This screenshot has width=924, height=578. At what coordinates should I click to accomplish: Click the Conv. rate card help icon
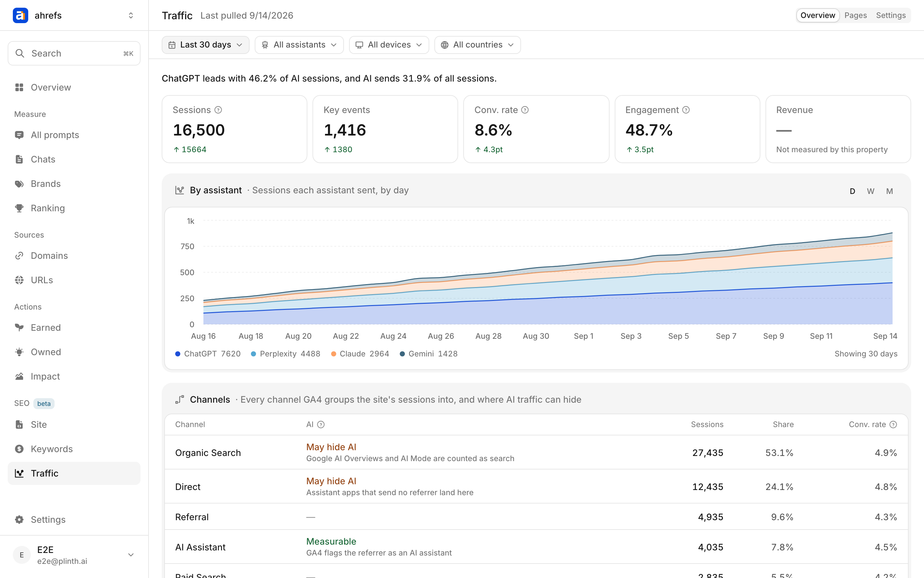525,110
